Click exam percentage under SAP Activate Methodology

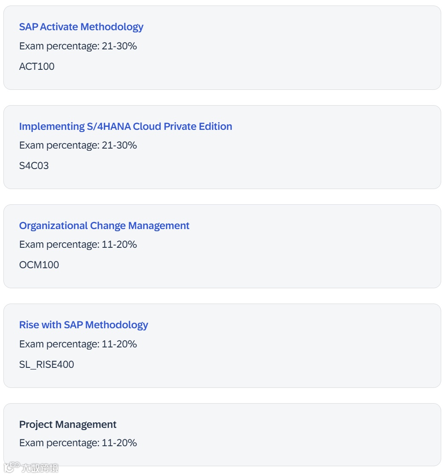click(78, 46)
